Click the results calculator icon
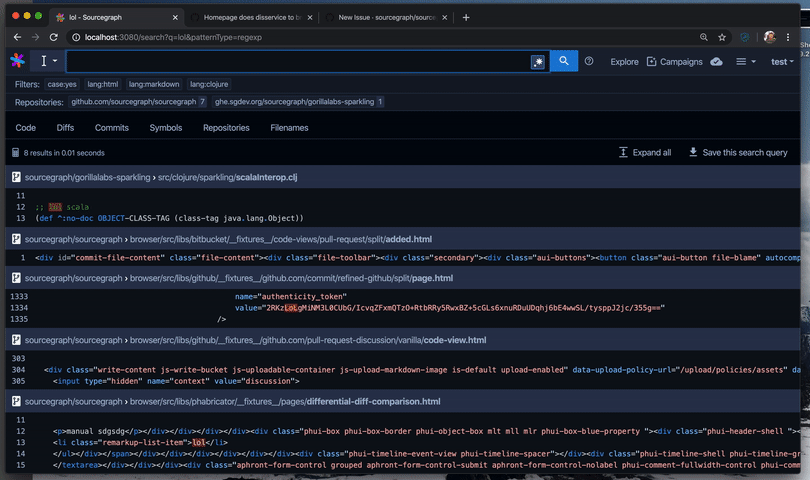This screenshot has height=480, width=810. [15, 152]
